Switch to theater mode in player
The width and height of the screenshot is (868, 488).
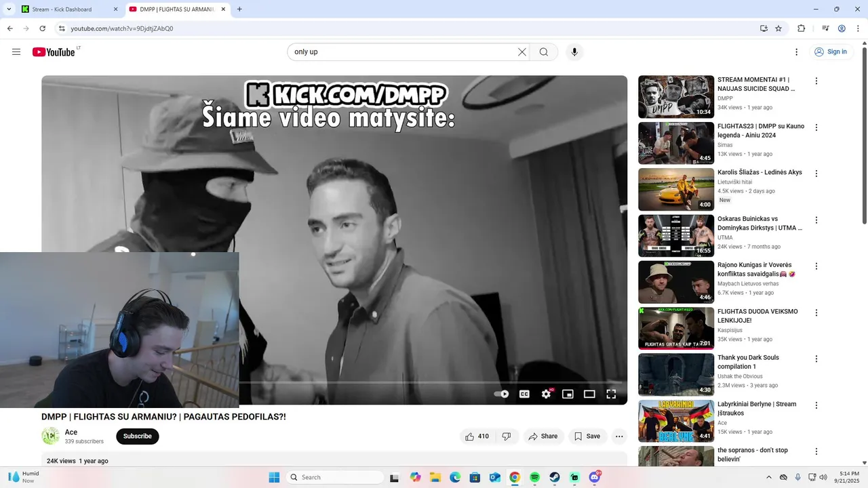[589, 394]
